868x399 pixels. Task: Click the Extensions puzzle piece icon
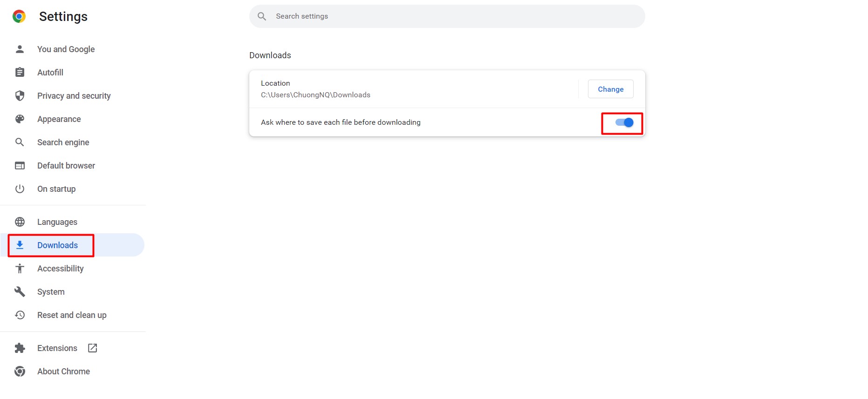click(20, 348)
